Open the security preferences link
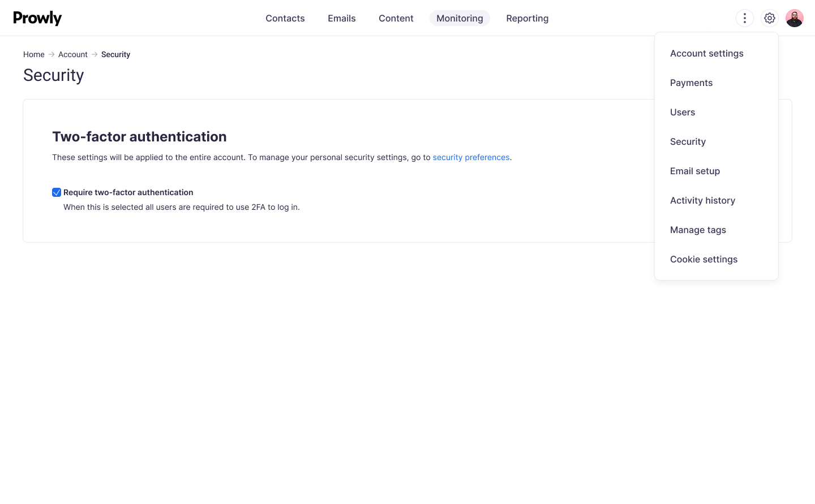Screen dimensions: 815x504 (471, 157)
